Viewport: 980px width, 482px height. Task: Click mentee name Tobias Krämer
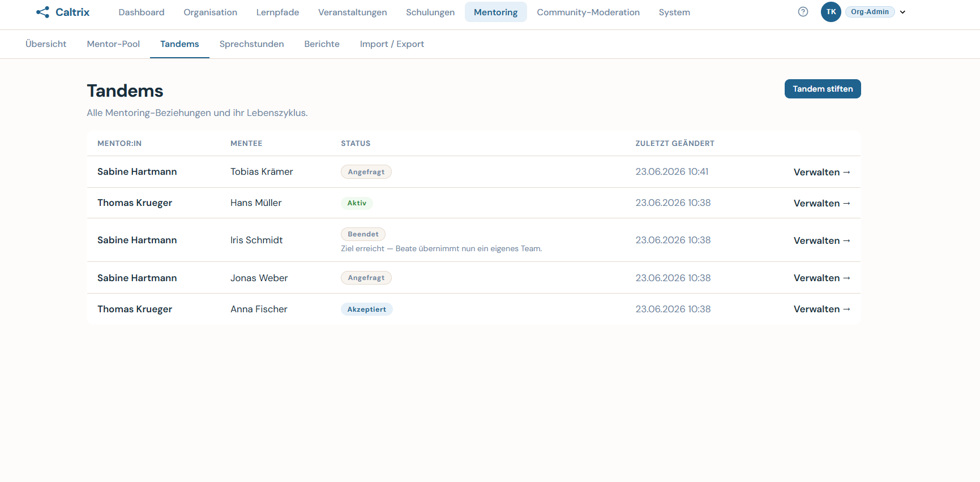tap(262, 172)
